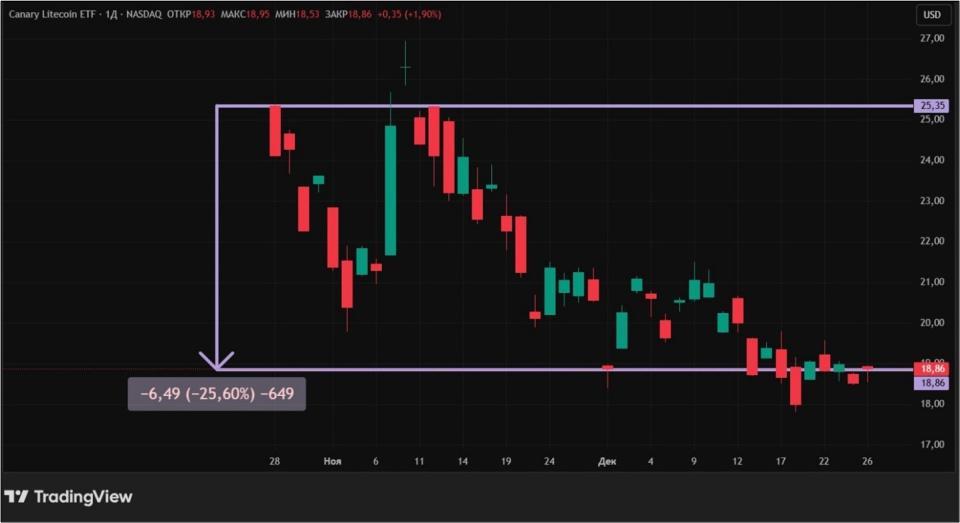The image size is (960, 523).
Task: Select the 25,35 price label on axis
Action: point(932,106)
